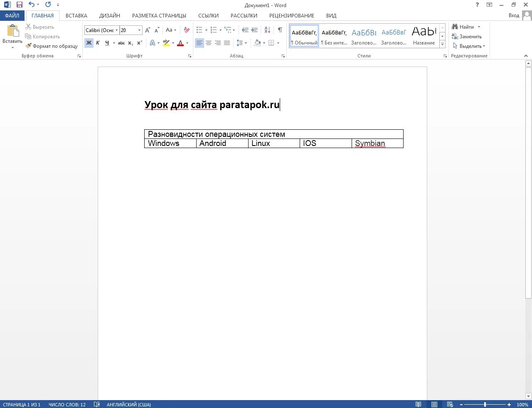Click the Word Help question mark icon
This screenshot has height=408, width=532.
(477, 5)
